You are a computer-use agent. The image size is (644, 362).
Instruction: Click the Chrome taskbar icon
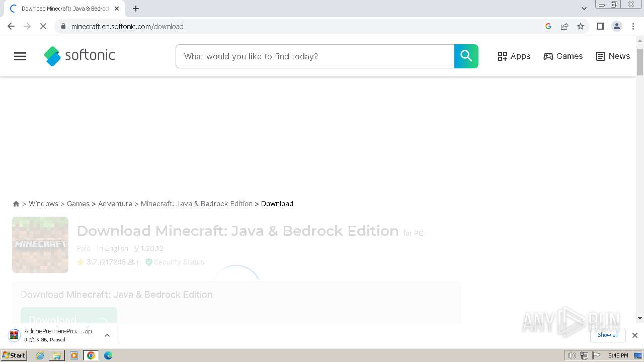(91, 355)
